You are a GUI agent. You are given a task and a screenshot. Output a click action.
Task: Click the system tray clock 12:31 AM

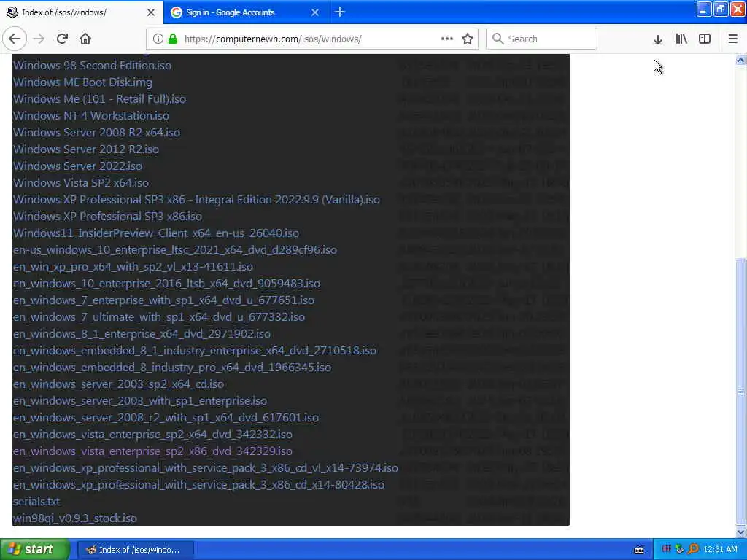tap(720, 550)
